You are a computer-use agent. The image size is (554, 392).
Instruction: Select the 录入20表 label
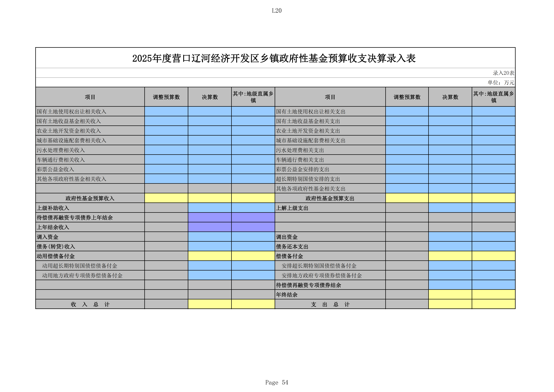click(x=504, y=73)
